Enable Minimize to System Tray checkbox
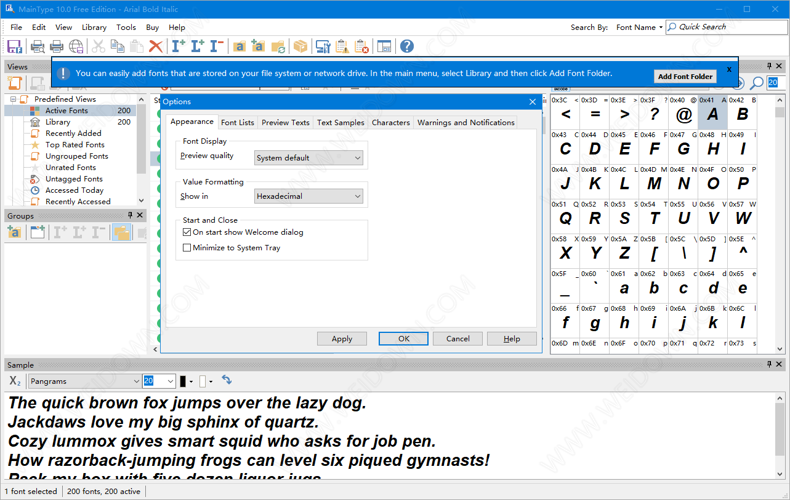The width and height of the screenshot is (790, 500). click(x=187, y=247)
